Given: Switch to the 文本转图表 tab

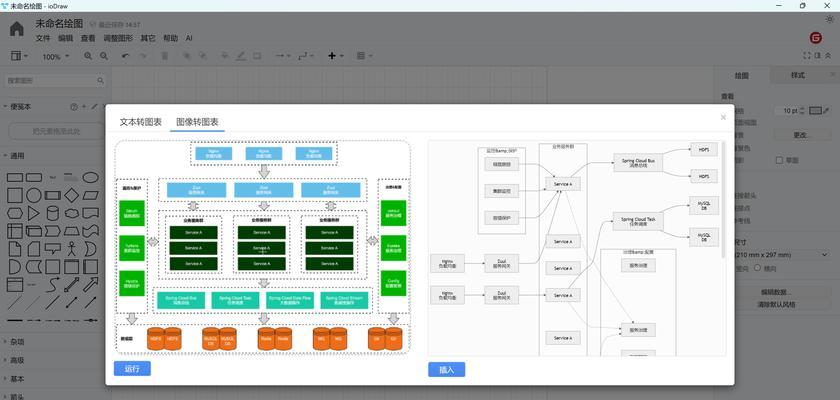Looking at the screenshot, I should click(140, 122).
